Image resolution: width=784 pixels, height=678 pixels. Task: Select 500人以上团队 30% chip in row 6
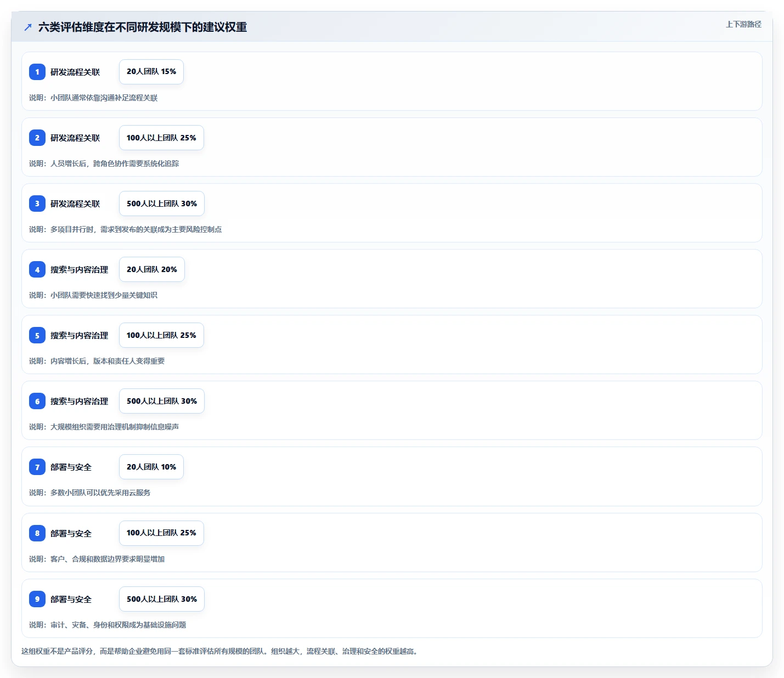click(162, 401)
